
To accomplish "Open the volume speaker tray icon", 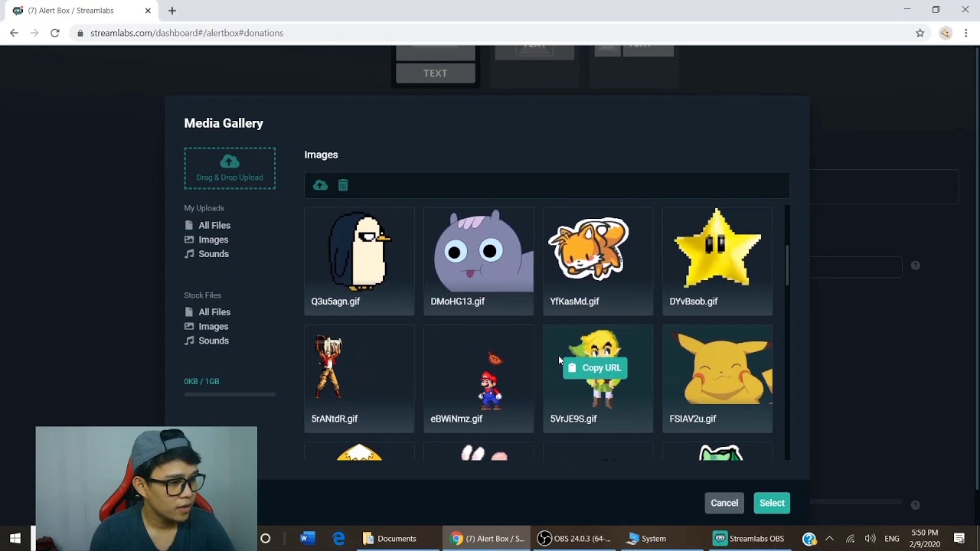I will pyautogui.click(x=870, y=539).
